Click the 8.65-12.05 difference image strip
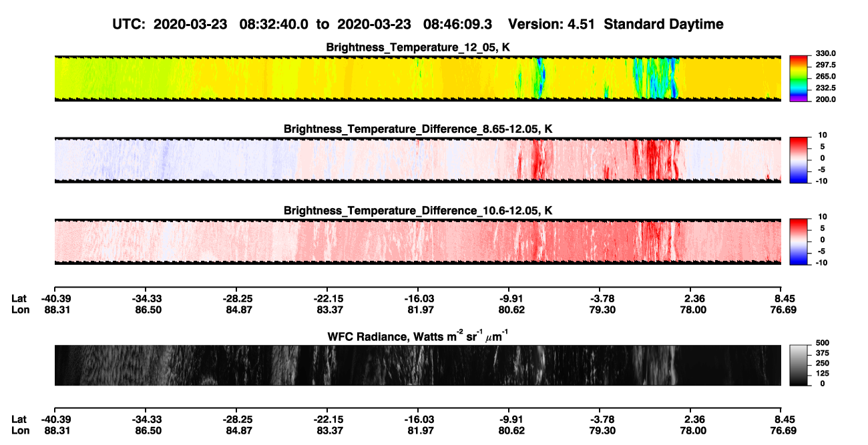 pos(418,160)
